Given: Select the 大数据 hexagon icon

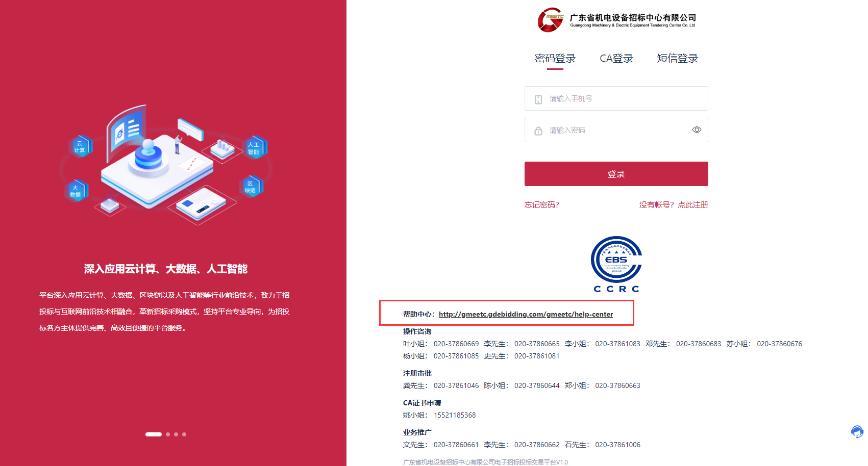Looking at the screenshot, I should (76, 191).
